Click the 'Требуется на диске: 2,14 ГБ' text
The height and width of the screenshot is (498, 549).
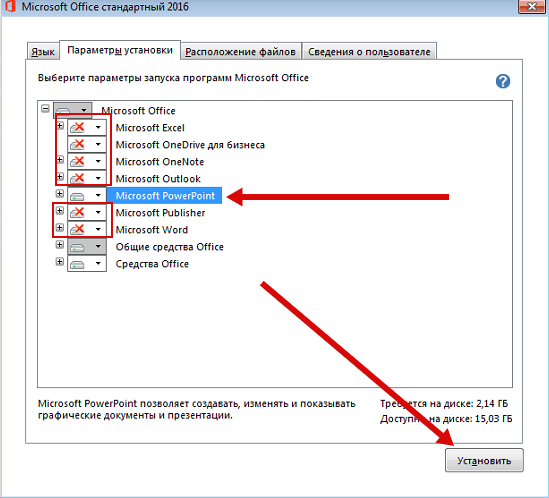pyautogui.click(x=444, y=403)
